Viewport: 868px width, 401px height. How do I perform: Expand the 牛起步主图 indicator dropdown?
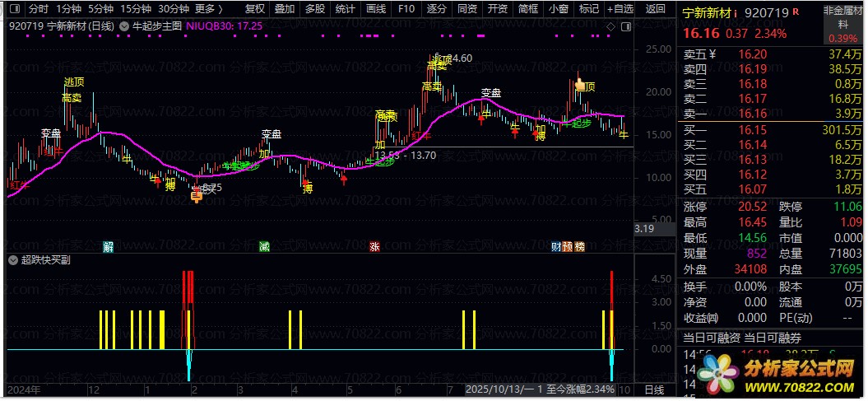point(124,26)
